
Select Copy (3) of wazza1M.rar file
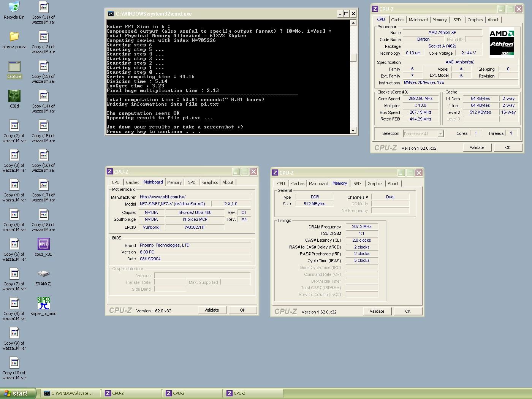[x=14, y=161]
